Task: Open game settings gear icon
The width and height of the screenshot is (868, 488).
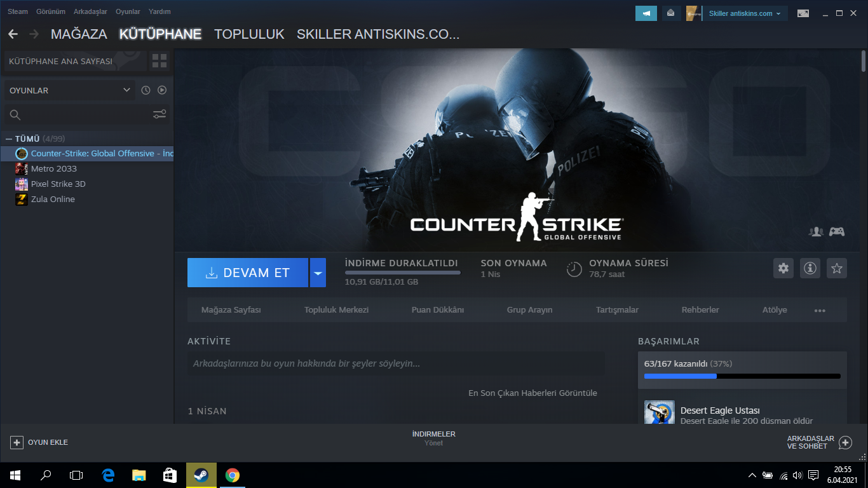Action: click(x=783, y=268)
